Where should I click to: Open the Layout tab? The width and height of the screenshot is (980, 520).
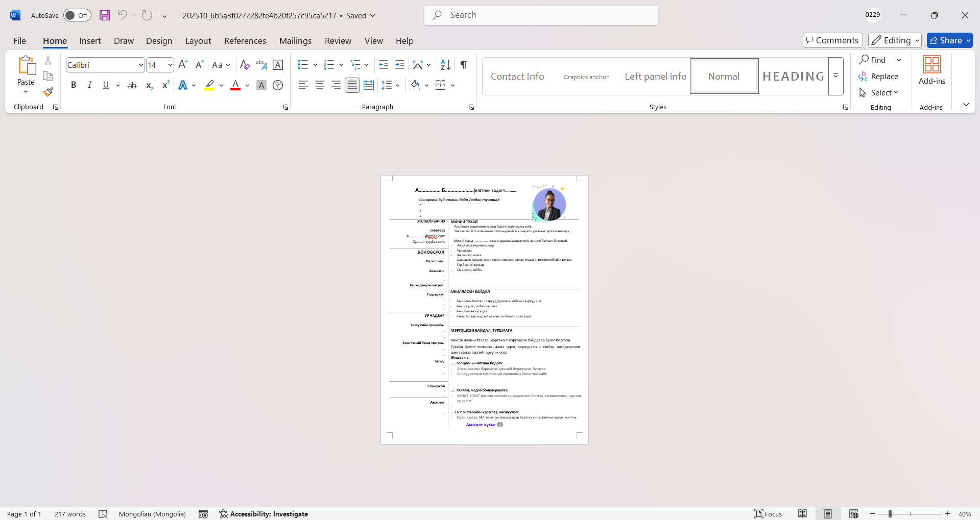click(x=198, y=41)
